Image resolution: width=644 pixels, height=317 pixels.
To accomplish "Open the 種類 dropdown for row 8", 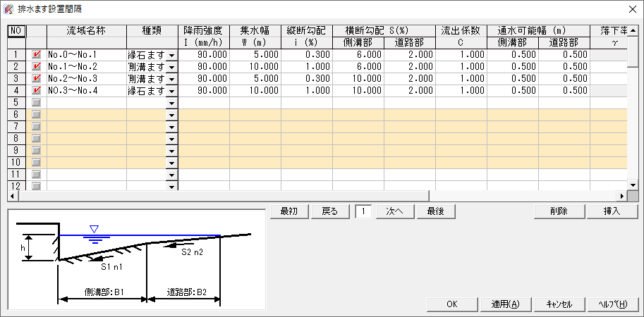I will click(171, 138).
